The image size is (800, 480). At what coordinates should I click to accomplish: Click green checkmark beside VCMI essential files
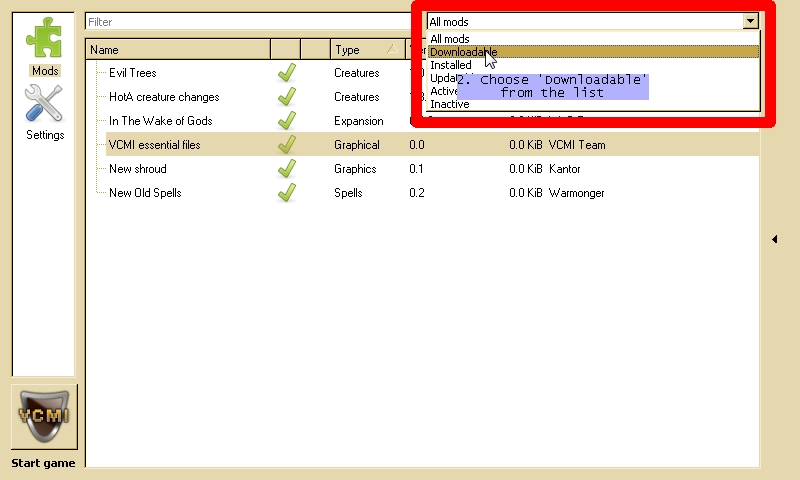point(286,145)
